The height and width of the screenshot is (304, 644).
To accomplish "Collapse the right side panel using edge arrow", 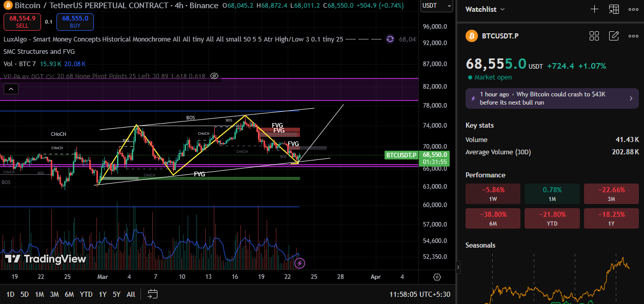I will (458, 267).
